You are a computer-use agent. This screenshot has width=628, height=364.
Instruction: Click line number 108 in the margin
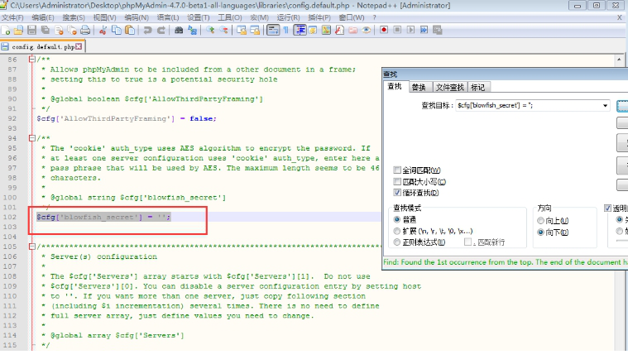(10, 276)
